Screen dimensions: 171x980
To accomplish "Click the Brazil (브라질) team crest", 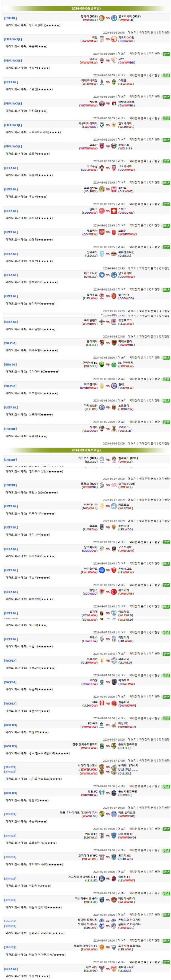I will coord(102,682).
